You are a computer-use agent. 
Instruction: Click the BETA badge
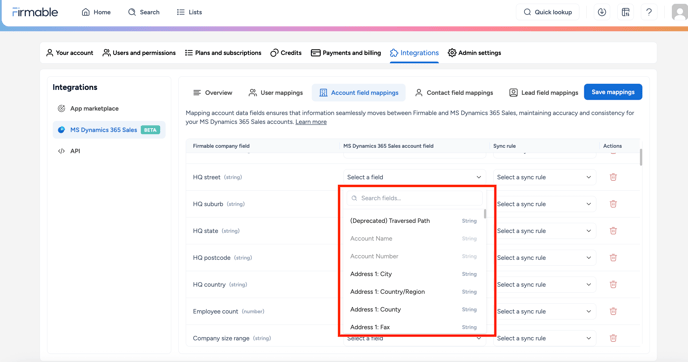[x=150, y=130]
